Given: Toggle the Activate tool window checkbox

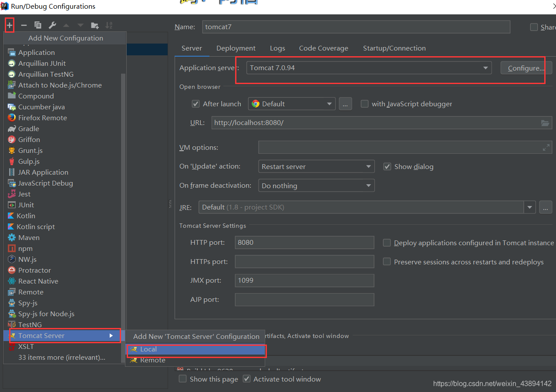Looking at the screenshot, I should coord(247,379).
